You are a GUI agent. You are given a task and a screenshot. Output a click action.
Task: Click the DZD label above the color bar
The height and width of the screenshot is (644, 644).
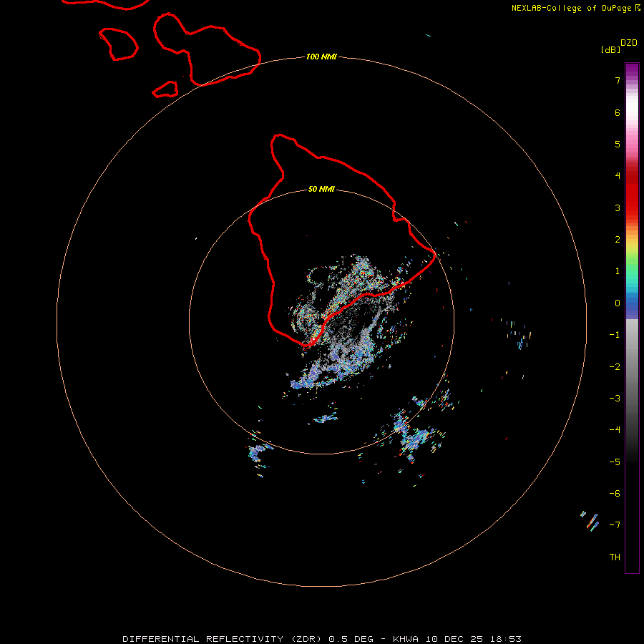pyautogui.click(x=629, y=43)
